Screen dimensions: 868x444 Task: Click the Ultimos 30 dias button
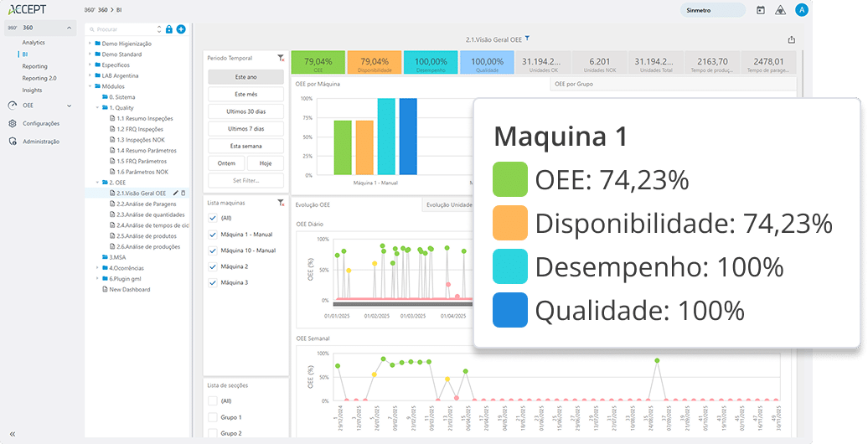pyautogui.click(x=245, y=111)
